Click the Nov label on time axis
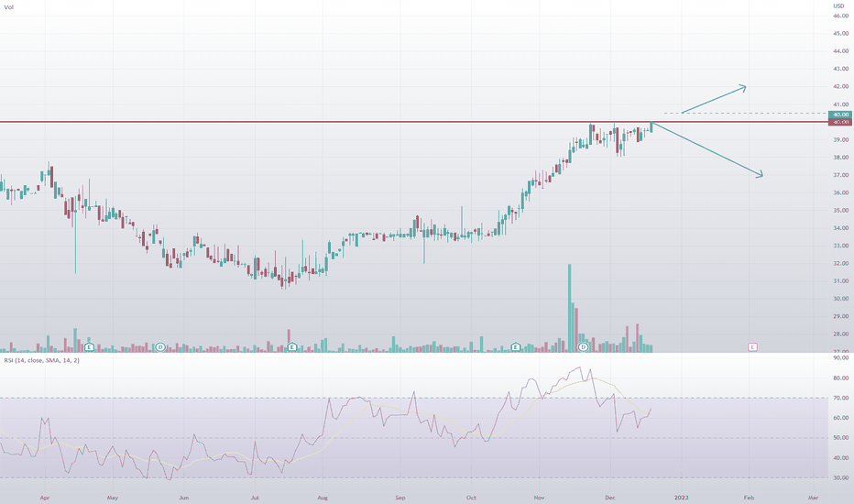The image size is (854, 504). coord(539,498)
